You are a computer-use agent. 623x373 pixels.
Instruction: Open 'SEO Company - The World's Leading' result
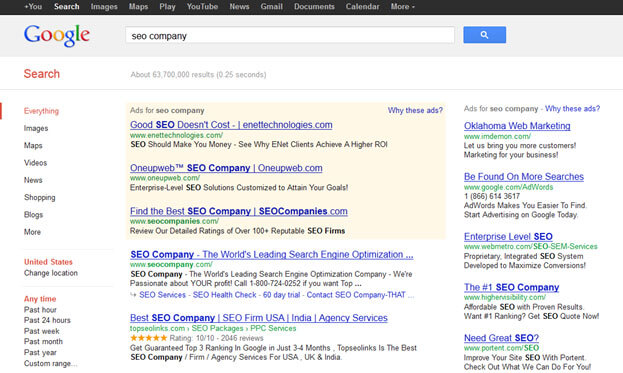272,255
